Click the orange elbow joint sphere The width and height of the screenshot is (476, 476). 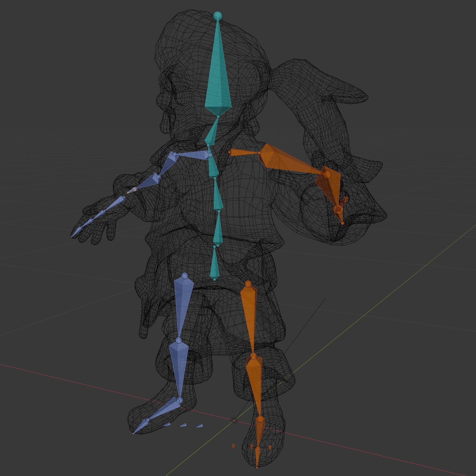pos(327,175)
